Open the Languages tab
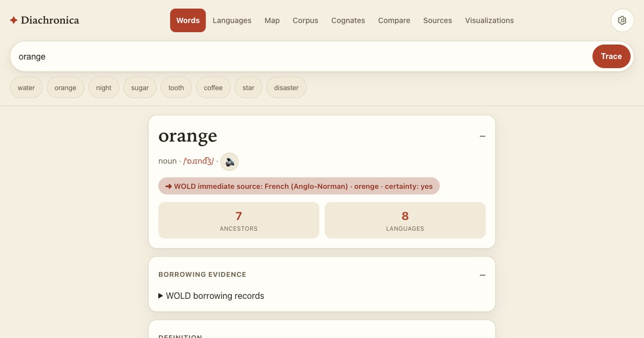Viewport: 644px width, 338px height. coord(232,20)
